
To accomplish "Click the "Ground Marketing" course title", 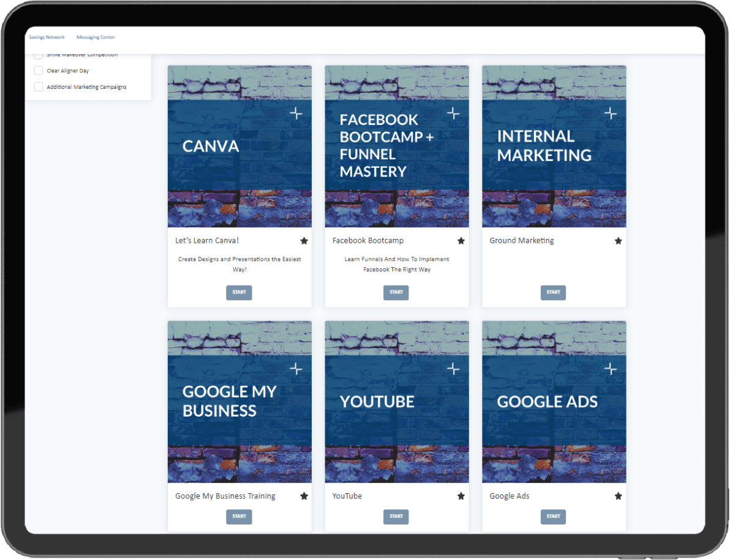I will point(521,241).
